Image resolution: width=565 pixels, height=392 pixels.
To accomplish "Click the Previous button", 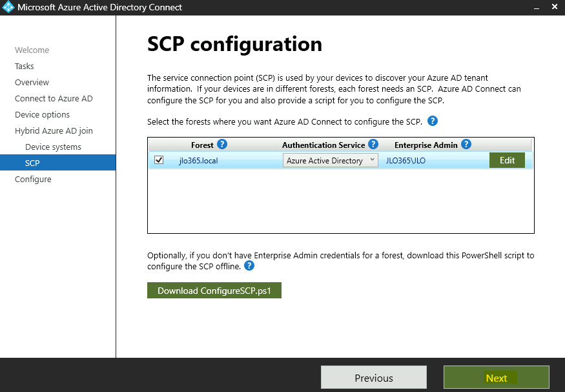I will coord(374,378).
